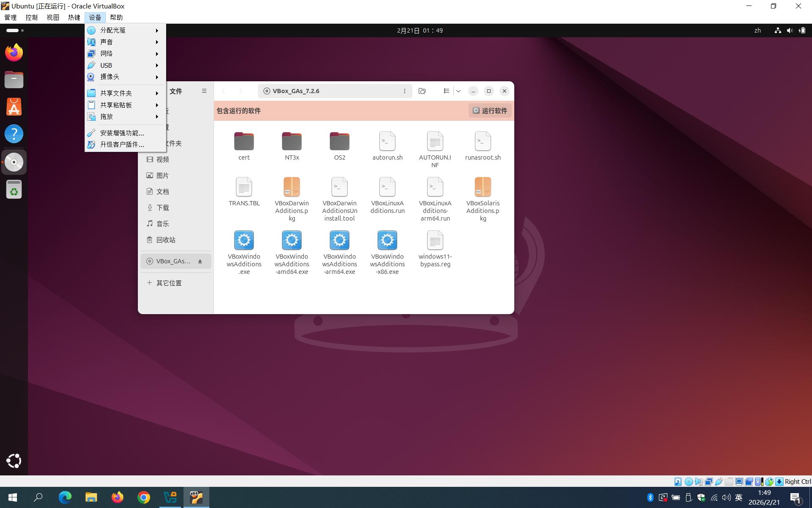This screenshot has height=508, width=812.
Task: Choose 安装增强功能 menu entry
Action: (122, 133)
